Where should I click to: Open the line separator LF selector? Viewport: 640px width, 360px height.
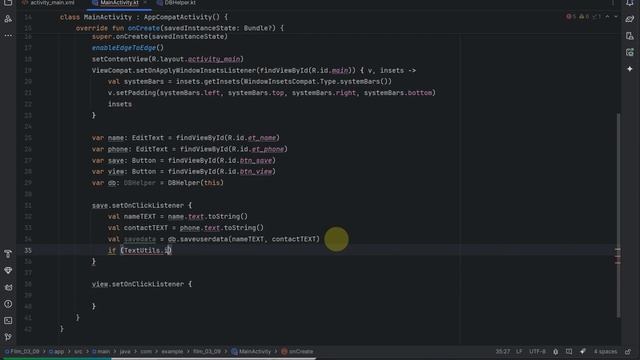(x=519, y=351)
